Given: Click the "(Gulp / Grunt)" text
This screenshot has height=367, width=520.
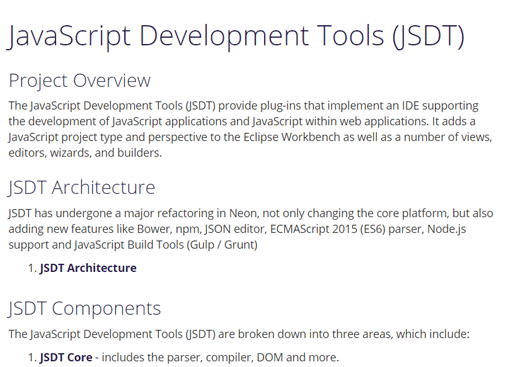Looking at the screenshot, I should click(222, 245).
